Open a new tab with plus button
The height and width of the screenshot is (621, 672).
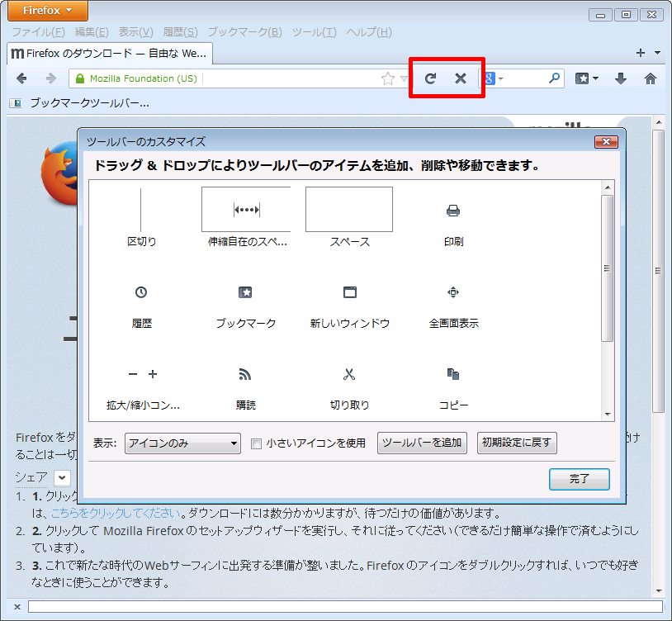click(641, 53)
